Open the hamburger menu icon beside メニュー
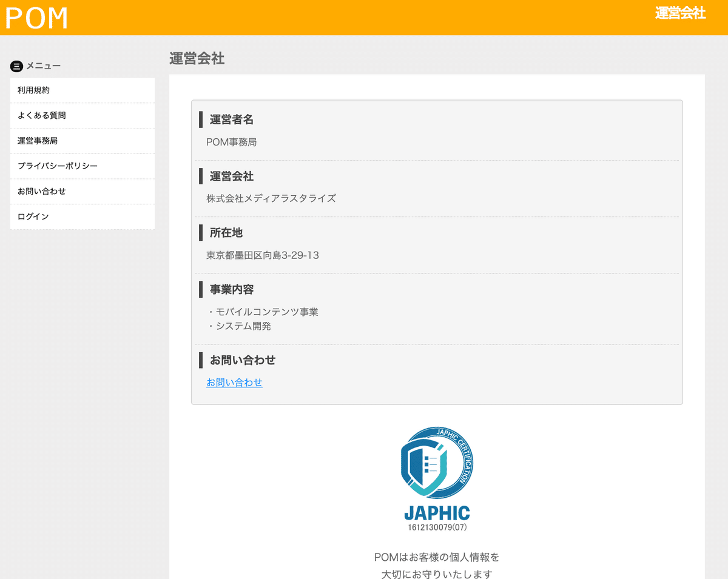The height and width of the screenshot is (579, 728). pos(16,66)
